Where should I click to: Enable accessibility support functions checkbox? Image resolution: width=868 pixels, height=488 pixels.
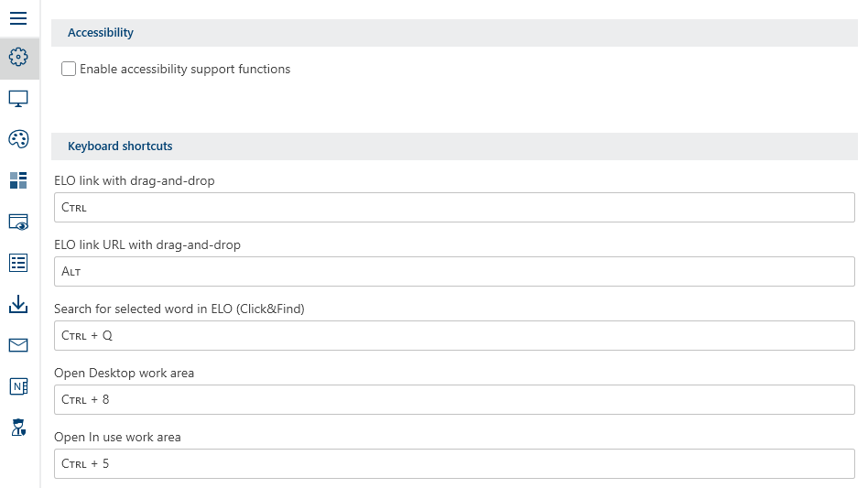point(69,69)
